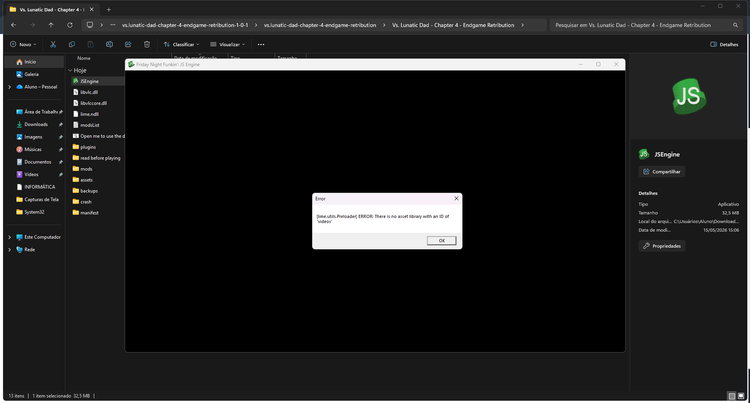
Task: Expand Este Computador tree node
Action: pyautogui.click(x=10, y=237)
